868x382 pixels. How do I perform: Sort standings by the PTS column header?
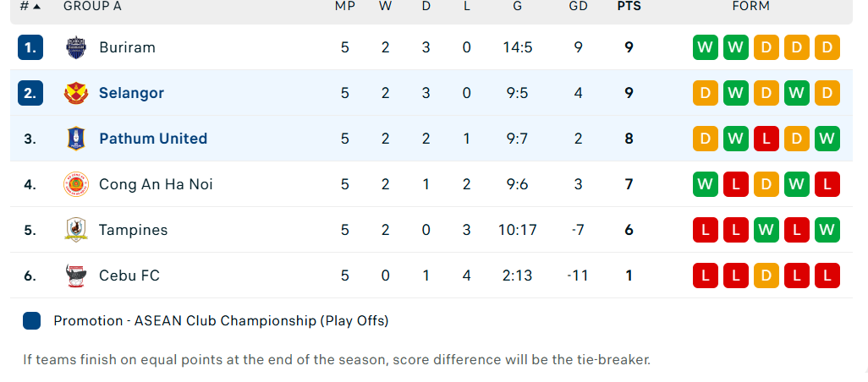pyautogui.click(x=629, y=7)
